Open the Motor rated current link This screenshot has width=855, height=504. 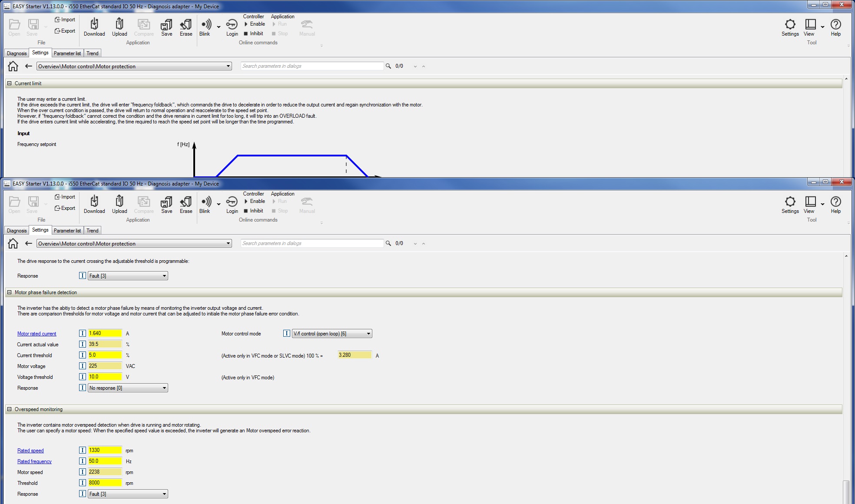[x=37, y=334]
